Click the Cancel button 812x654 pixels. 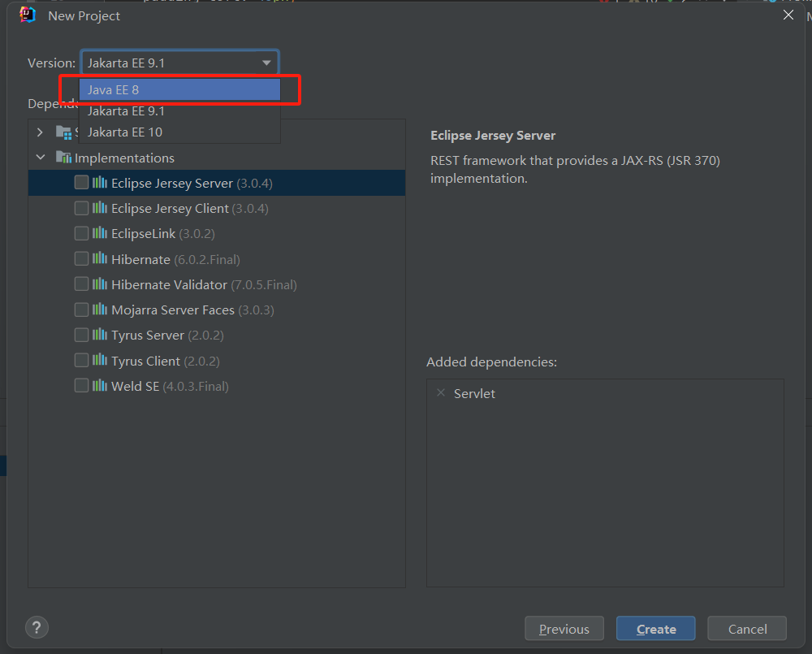tap(747, 629)
